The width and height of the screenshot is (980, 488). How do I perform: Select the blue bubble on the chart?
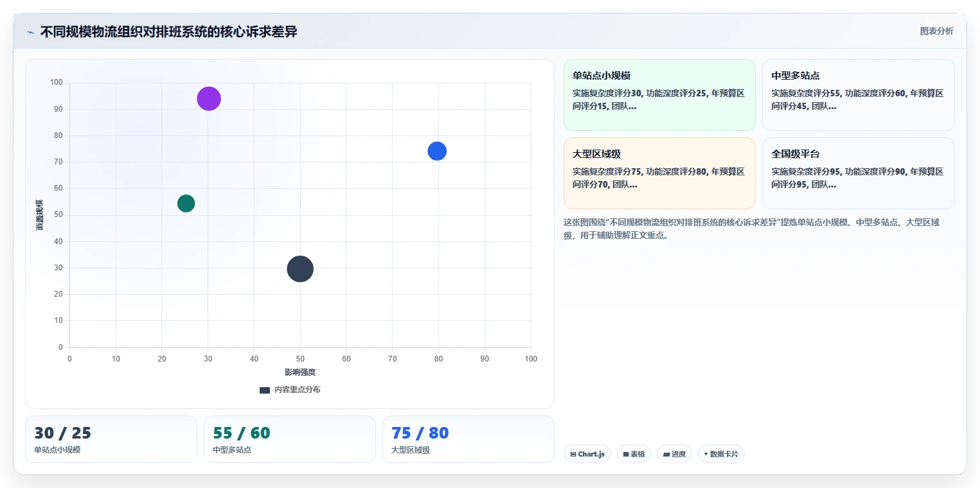(437, 151)
